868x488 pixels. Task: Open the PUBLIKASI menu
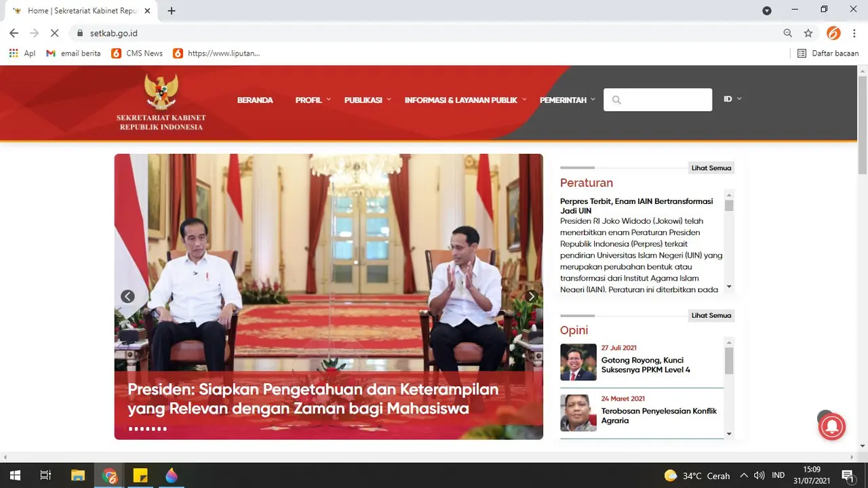click(363, 100)
